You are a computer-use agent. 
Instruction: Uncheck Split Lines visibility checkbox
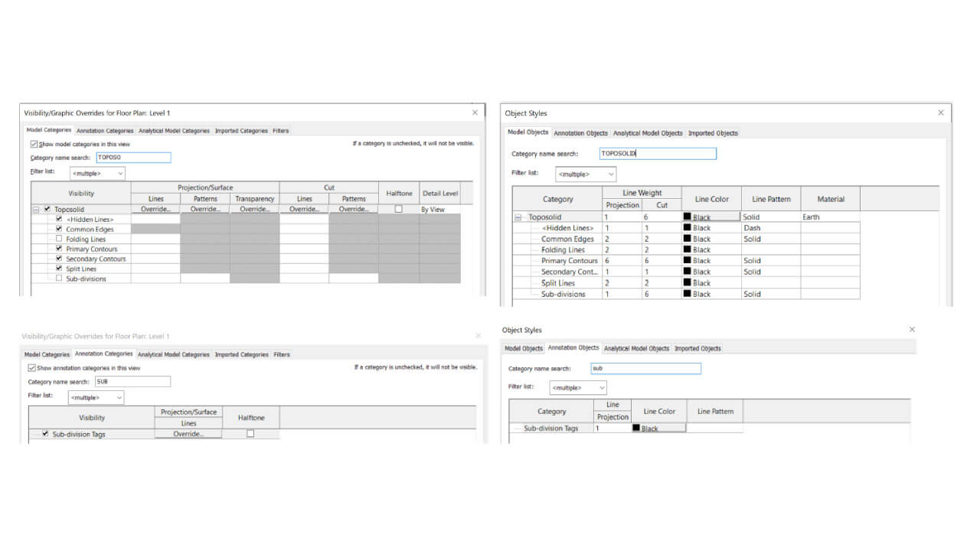coord(59,269)
